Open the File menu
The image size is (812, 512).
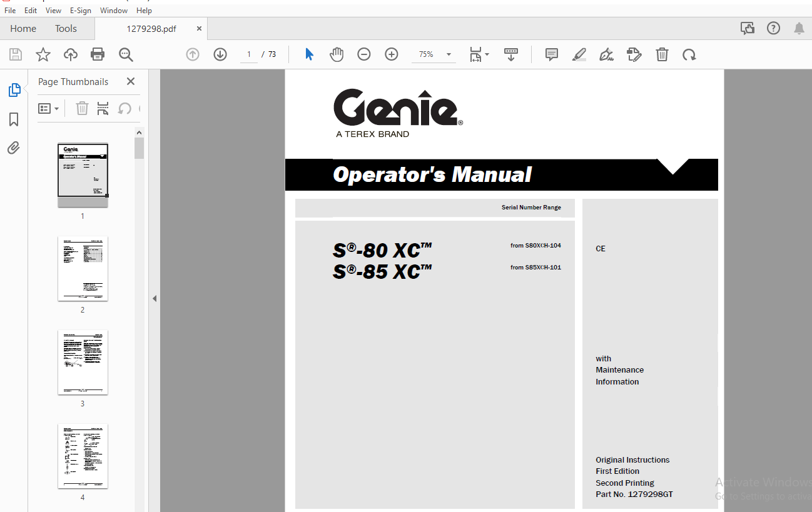tap(10, 11)
